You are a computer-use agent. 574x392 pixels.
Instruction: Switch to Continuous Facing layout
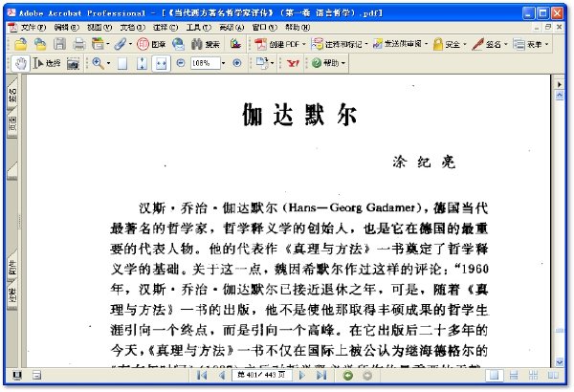[x=534, y=375]
